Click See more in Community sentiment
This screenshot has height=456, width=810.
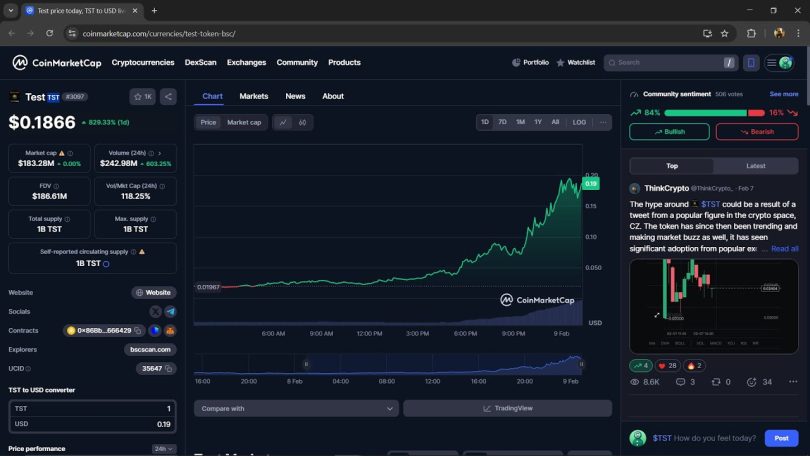pos(784,94)
